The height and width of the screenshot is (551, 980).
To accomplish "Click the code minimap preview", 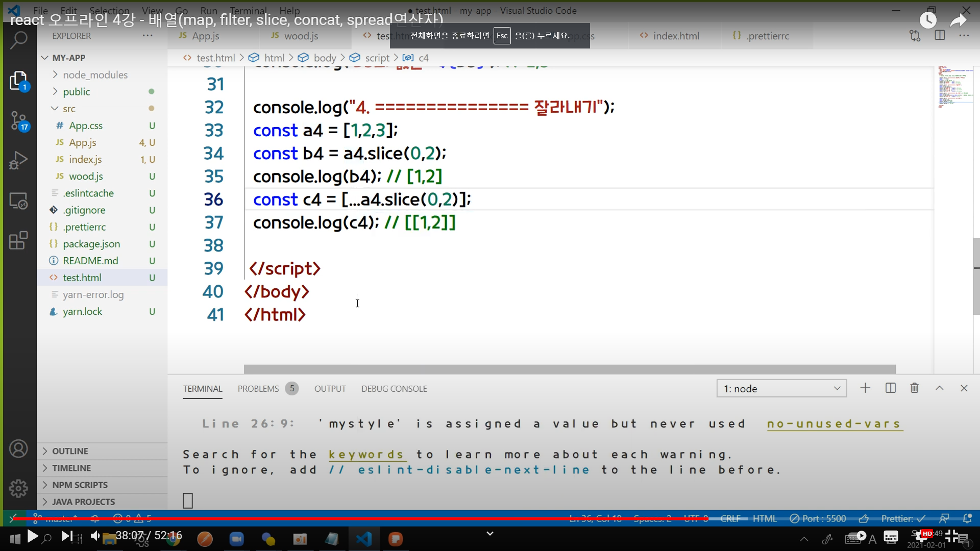I will pos(955,87).
